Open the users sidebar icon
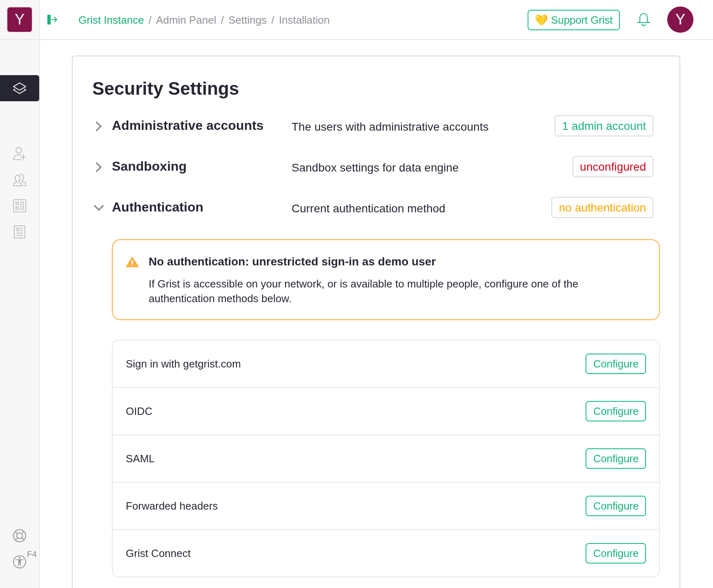This screenshot has height=588, width=713. pos(19,180)
